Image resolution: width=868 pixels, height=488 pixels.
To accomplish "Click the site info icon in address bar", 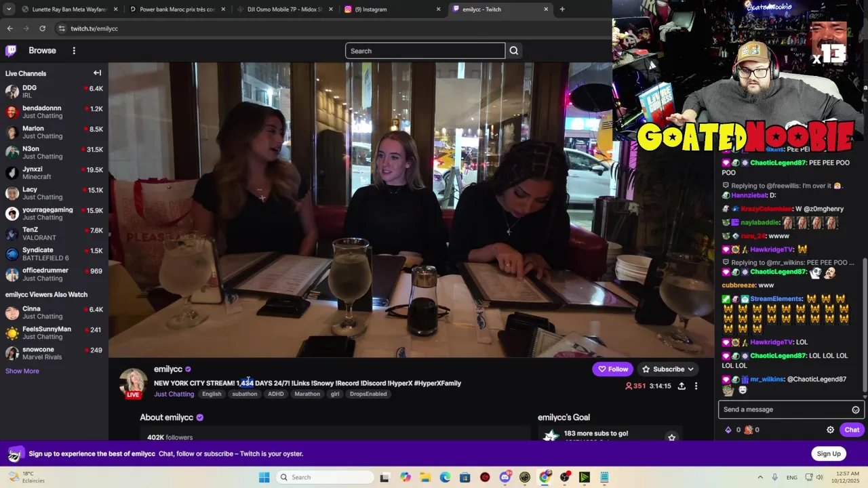I will [62, 28].
